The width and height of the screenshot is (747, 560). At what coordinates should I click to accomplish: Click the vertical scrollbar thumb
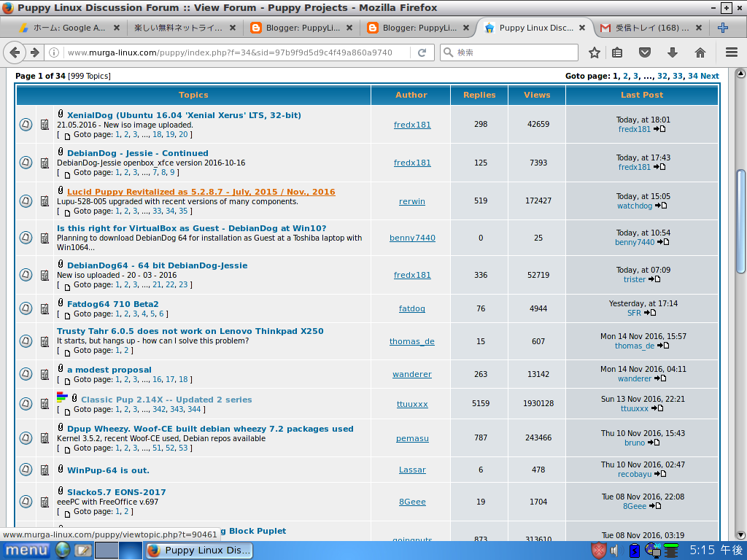[740, 222]
